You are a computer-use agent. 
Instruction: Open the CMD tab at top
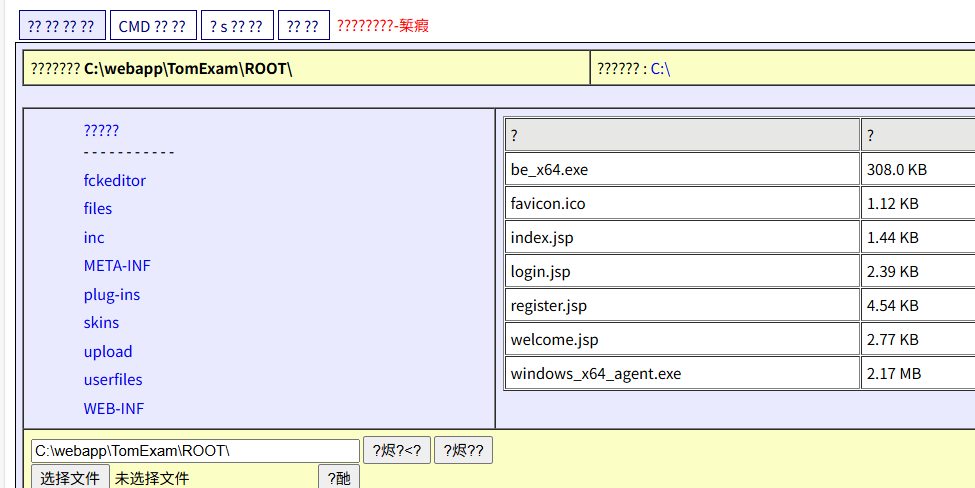[x=152, y=26]
